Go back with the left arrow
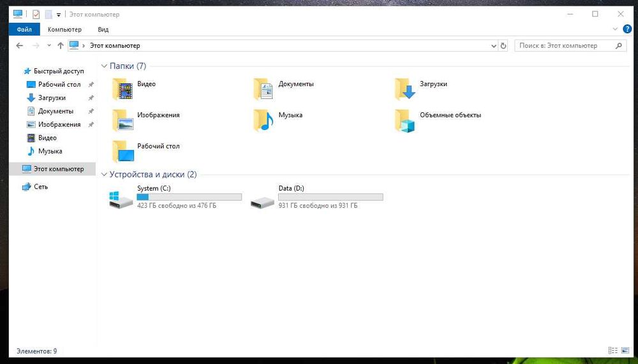The image size is (638, 364). 19,45
